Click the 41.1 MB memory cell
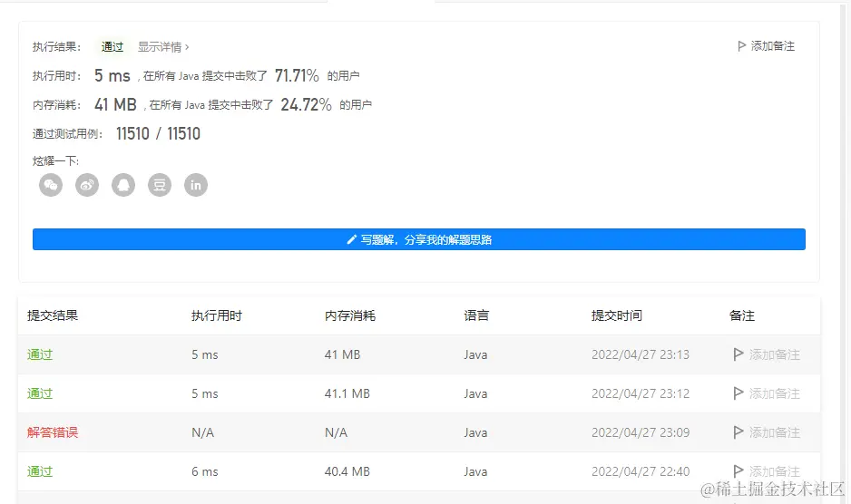 pyautogui.click(x=347, y=393)
